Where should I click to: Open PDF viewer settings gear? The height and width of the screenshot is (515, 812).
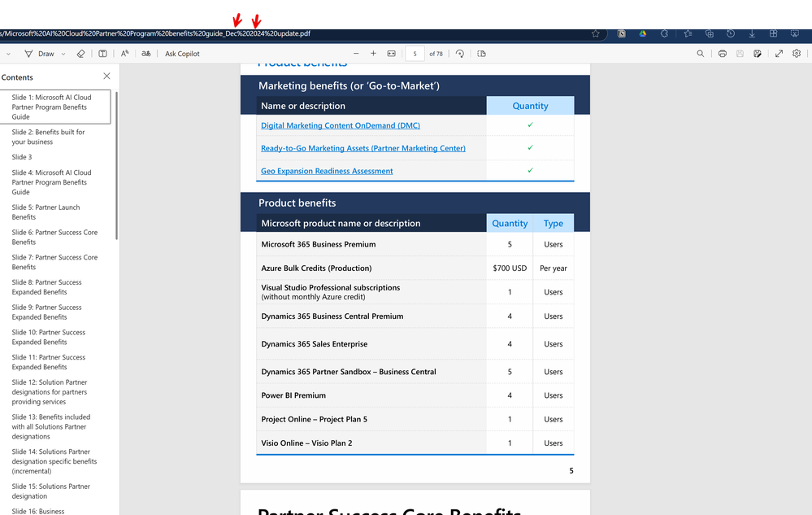tap(797, 54)
